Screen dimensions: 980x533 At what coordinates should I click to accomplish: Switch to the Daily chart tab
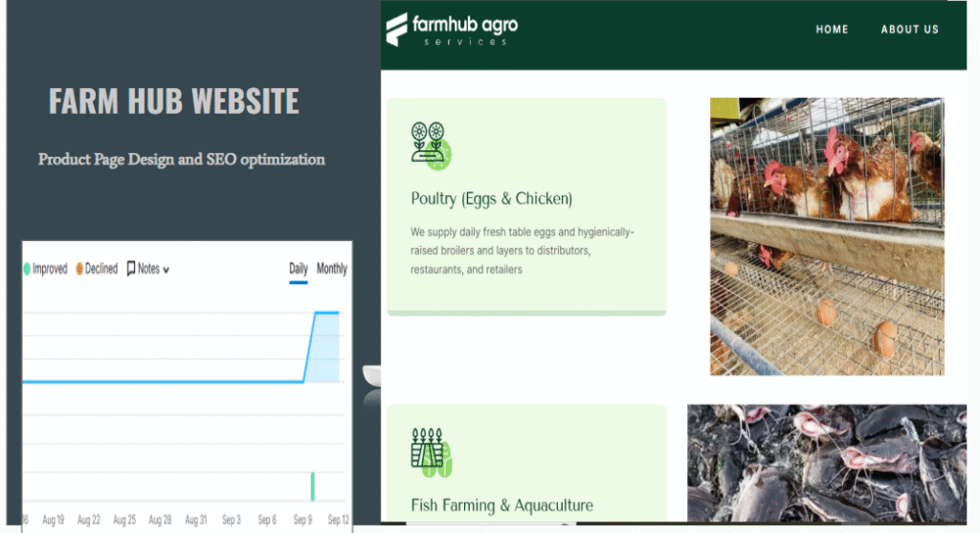point(299,269)
